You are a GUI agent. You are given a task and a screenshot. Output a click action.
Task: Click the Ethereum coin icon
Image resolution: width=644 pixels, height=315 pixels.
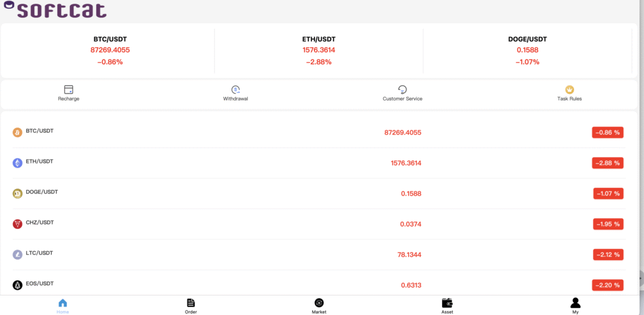tap(17, 163)
